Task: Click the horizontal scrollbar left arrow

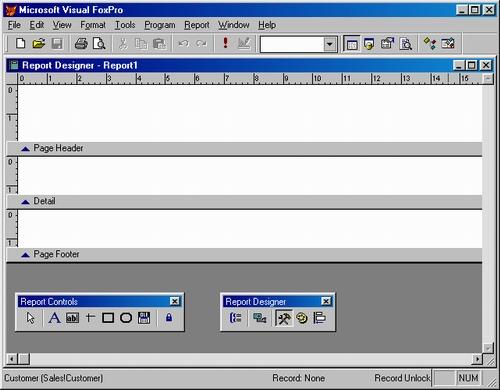Action: (12, 359)
